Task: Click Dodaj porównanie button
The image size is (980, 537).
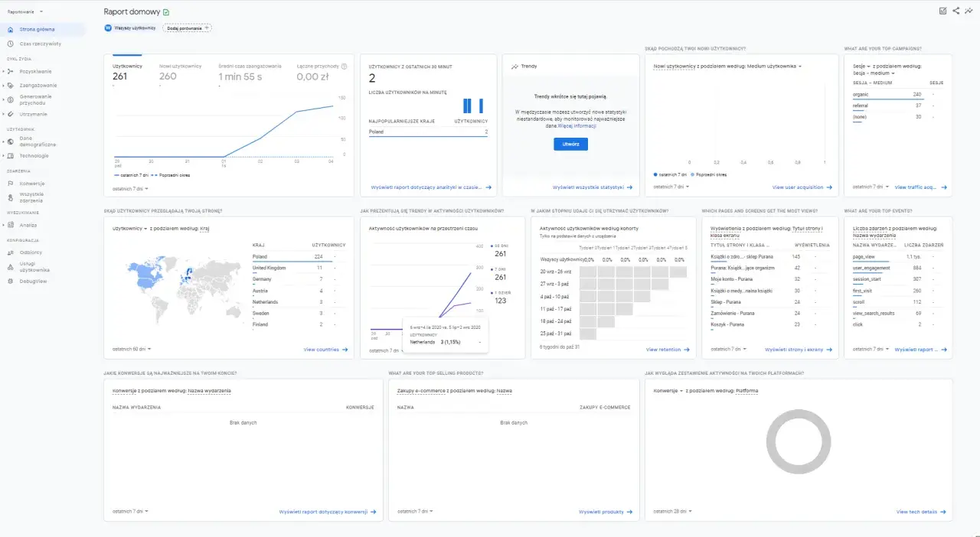Action: pyautogui.click(x=187, y=28)
